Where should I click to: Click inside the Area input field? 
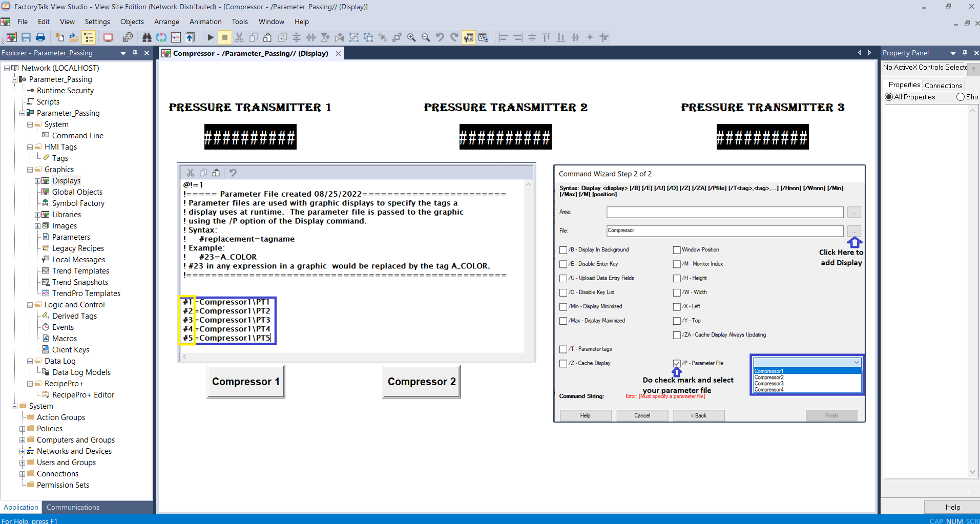[x=724, y=212]
